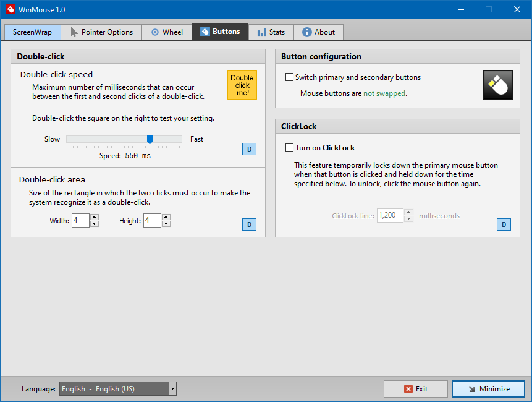Minimize the window from the title bar
Screen dimensions: 532x402
click(461, 9)
